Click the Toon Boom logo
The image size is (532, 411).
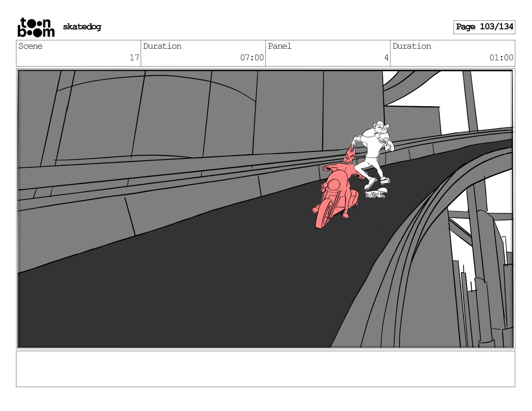click(36, 27)
